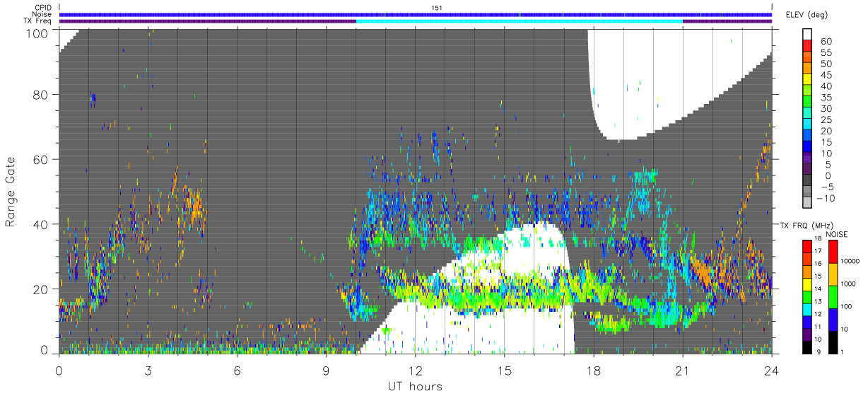Pick the red top swatch in TX FRQ bar
The image size is (868, 401).
click(807, 246)
